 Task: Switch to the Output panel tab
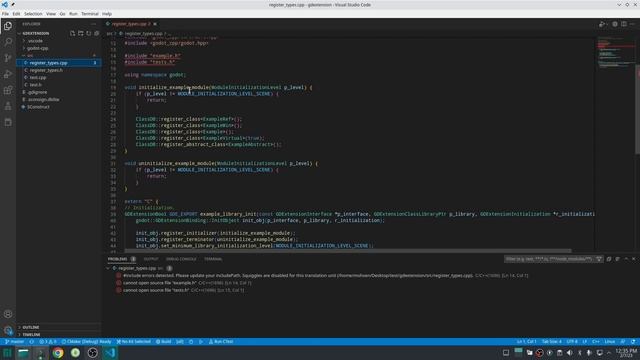tap(151, 259)
